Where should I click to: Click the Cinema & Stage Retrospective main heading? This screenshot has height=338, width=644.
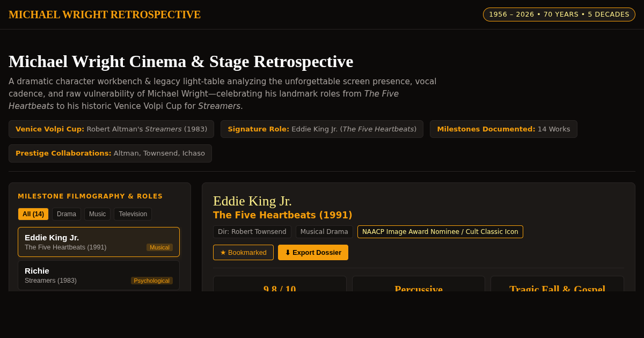pos(181,61)
